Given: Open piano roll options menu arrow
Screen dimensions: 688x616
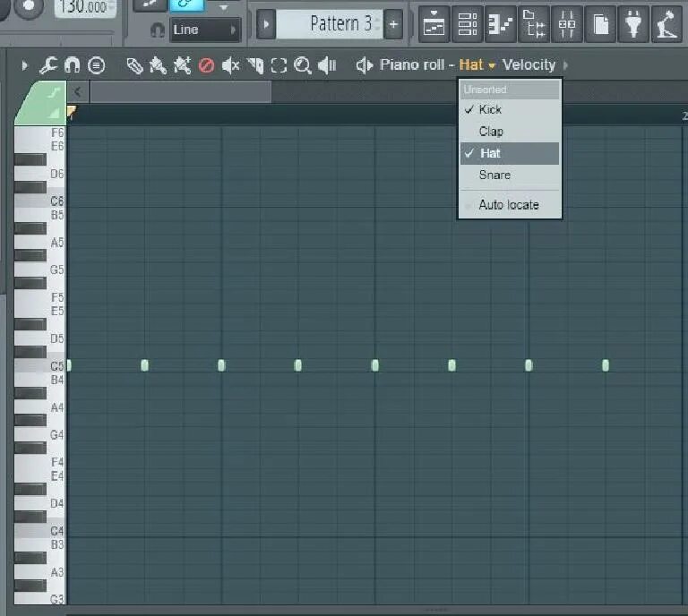Looking at the screenshot, I should tap(24, 65).
